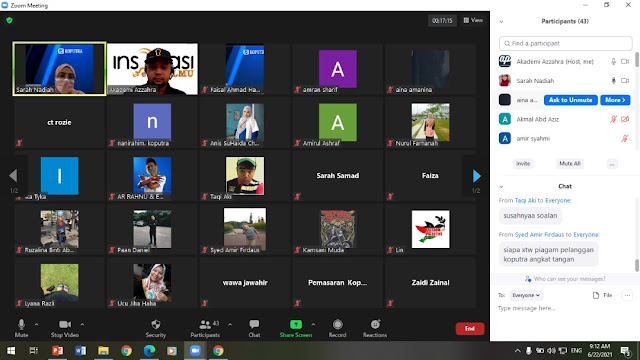This screenshot has height=360, width=640.
Task: Open PowerPoint from the taskbar
Action: pos(57,351)
